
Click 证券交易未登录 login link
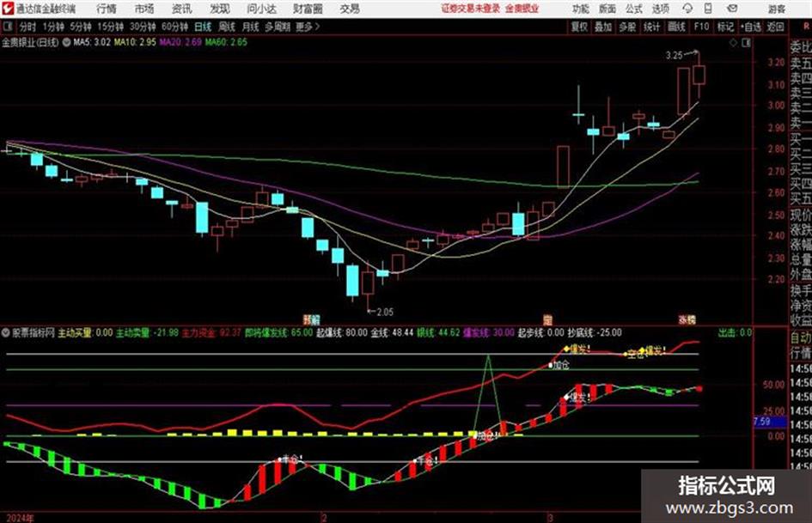tap(471, 9)
